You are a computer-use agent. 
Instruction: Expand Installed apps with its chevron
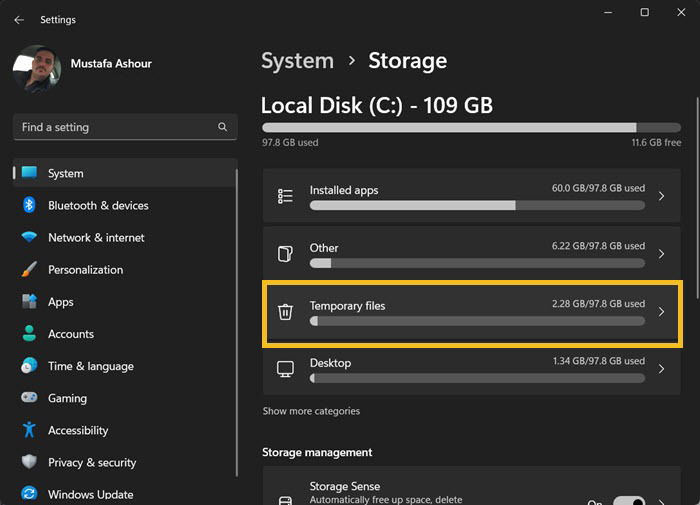[x=661, y=196]
